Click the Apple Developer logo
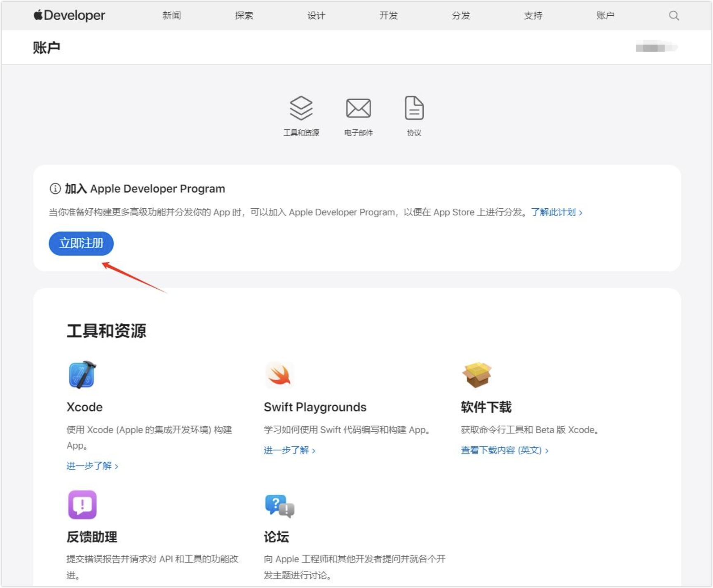 tap(69, 16)
